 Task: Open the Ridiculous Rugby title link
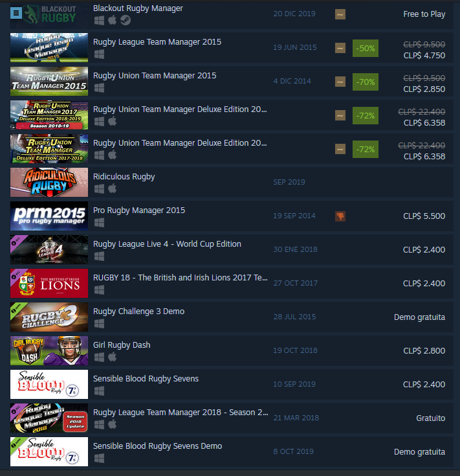coord(124,177)
